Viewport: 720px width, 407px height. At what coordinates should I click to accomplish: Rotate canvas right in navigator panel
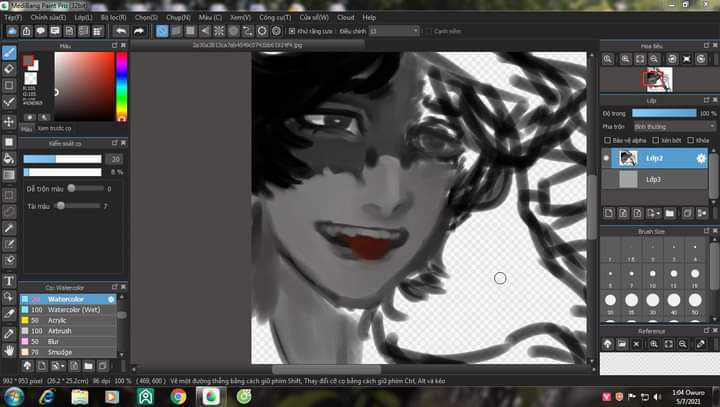[701, 59]
